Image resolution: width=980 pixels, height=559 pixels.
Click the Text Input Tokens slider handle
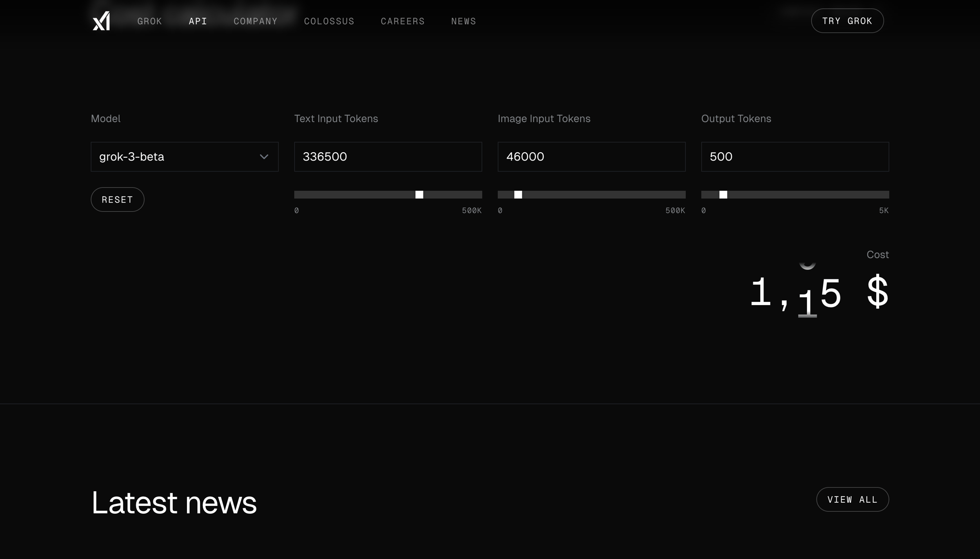coord(419,195)
